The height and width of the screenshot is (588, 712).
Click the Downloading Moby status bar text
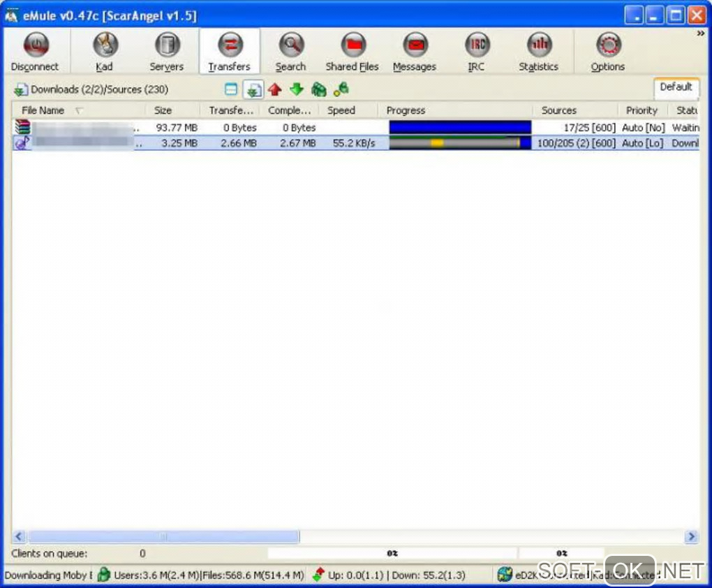48,575
